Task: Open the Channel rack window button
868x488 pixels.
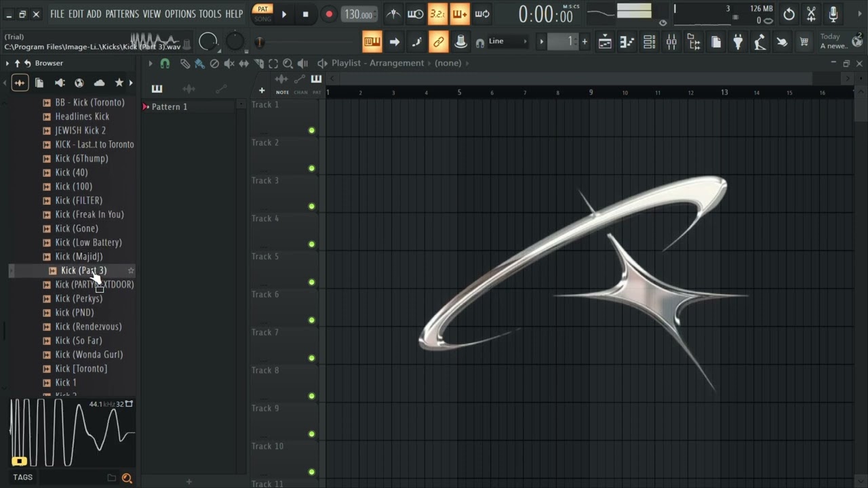Action: pyautogui.click(x=649, y=42)
